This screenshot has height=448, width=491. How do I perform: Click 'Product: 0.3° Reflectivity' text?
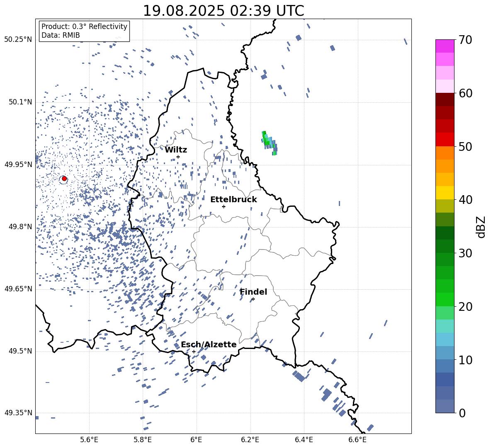[x=84, y=26]
